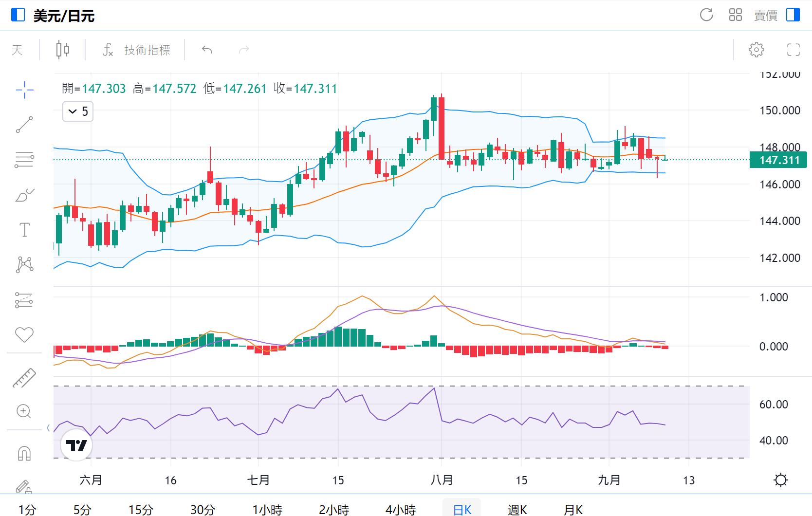Click the 六月 date label on time axis
Screen dimensions: 812x516
click(x=91, y=480)
